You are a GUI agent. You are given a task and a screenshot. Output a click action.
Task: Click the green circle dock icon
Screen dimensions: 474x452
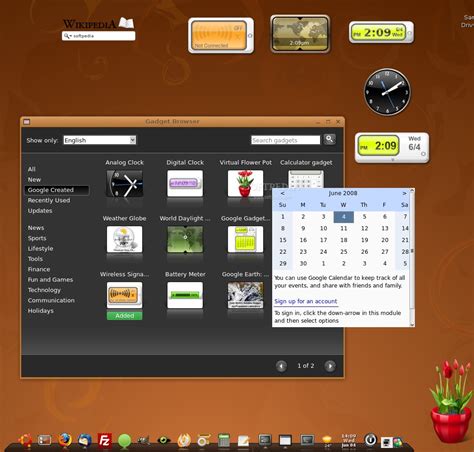coord(124,441)
